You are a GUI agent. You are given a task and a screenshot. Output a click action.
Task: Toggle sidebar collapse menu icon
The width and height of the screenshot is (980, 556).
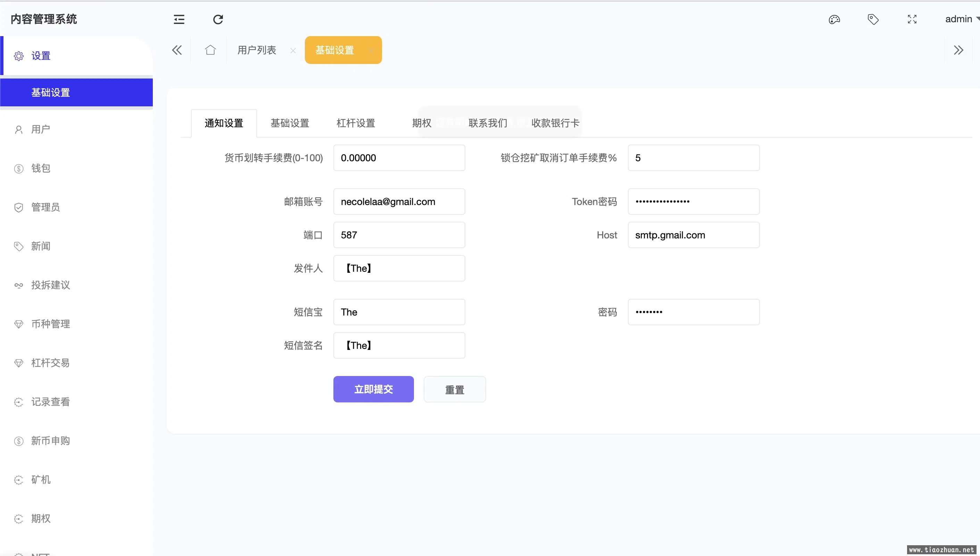[x=178, y=19]
